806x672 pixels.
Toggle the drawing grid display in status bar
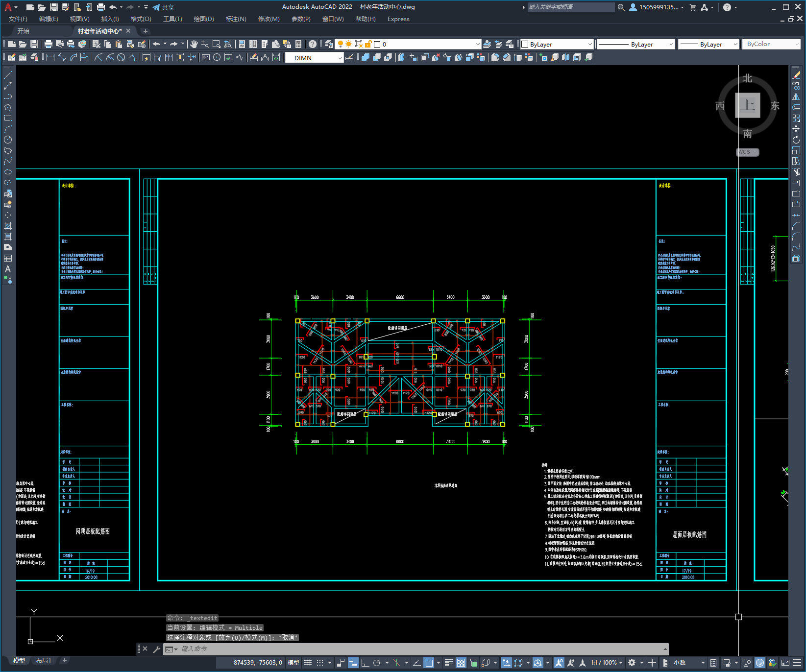click(x=308, y=663)
